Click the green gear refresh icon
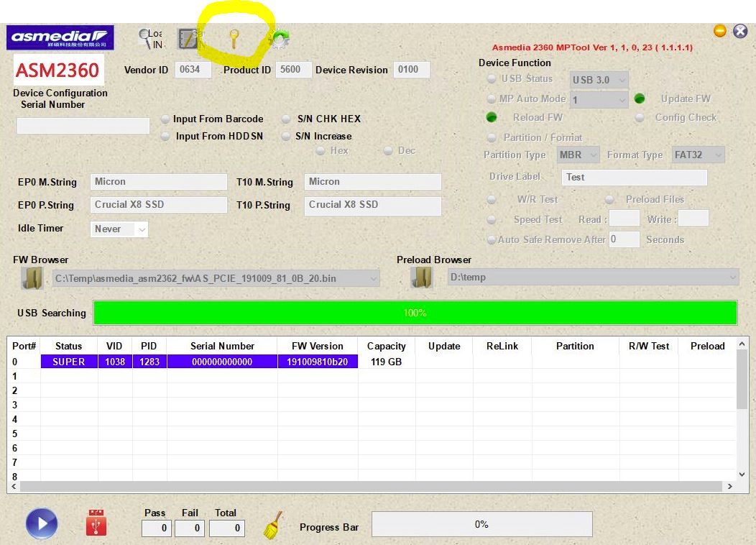The image size is (756, 545). [279, 39]
